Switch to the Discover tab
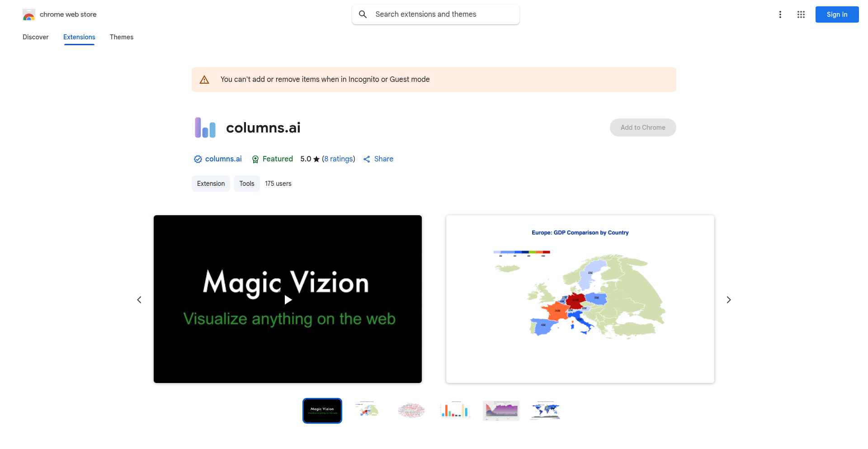 pyautogui.click(x=35, y=37)
